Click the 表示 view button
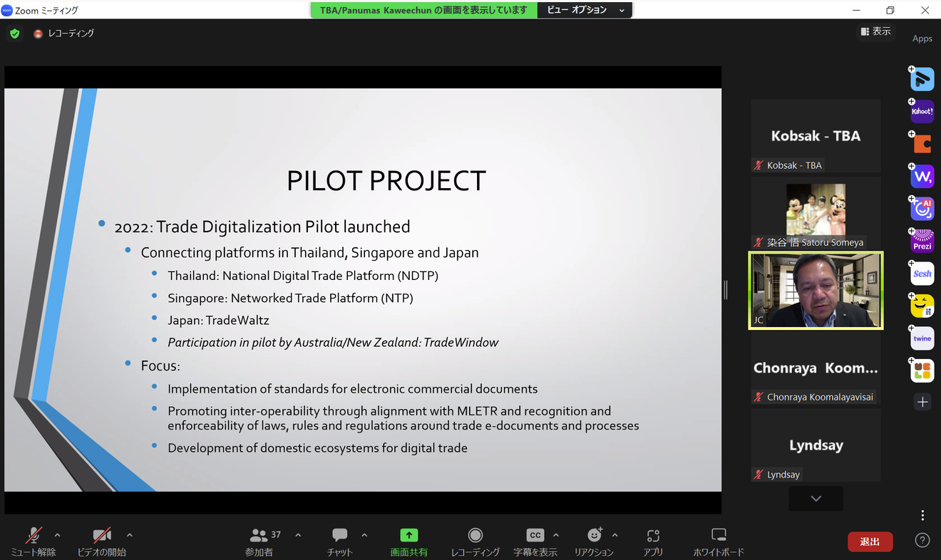 tap(875, 31)
